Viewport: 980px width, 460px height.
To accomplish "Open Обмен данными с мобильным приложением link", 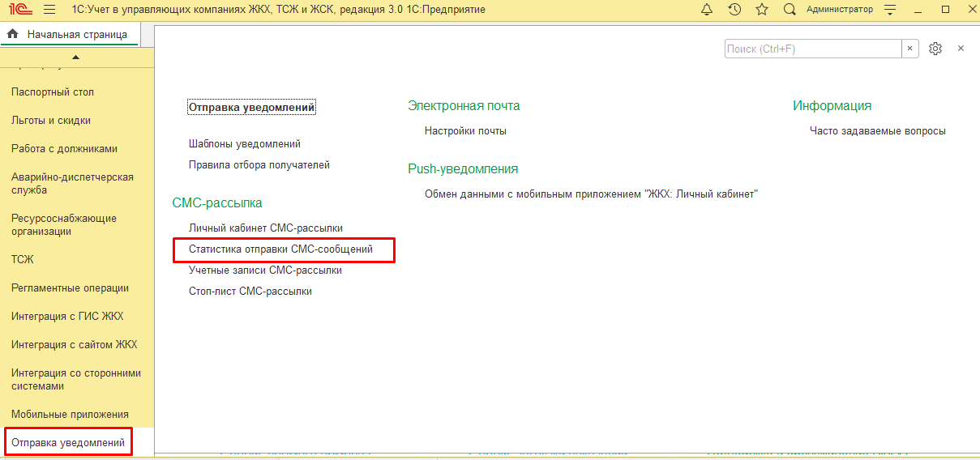I will coord(591,194).
